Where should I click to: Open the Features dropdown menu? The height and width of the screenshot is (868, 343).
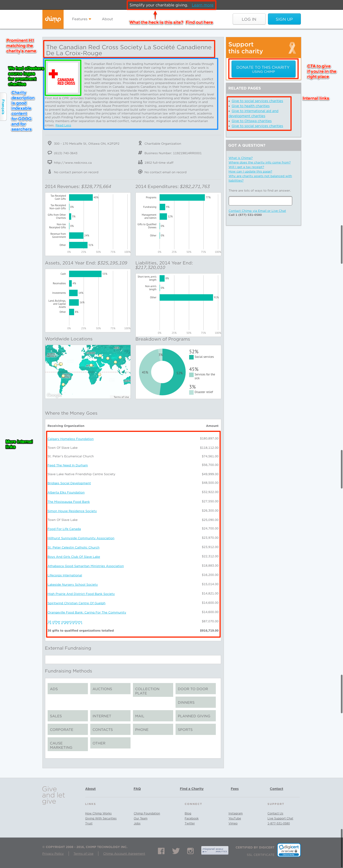tap(81, 19)
